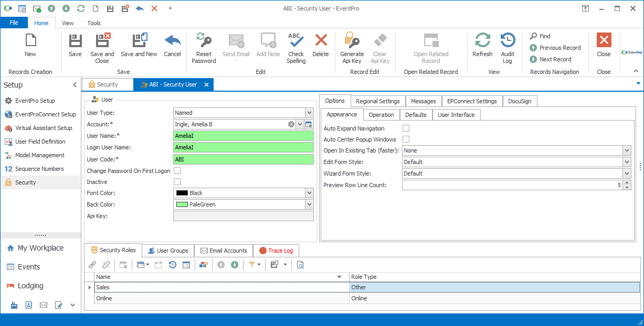Click the colored squares icon in grid toolbar

point(204,265)
